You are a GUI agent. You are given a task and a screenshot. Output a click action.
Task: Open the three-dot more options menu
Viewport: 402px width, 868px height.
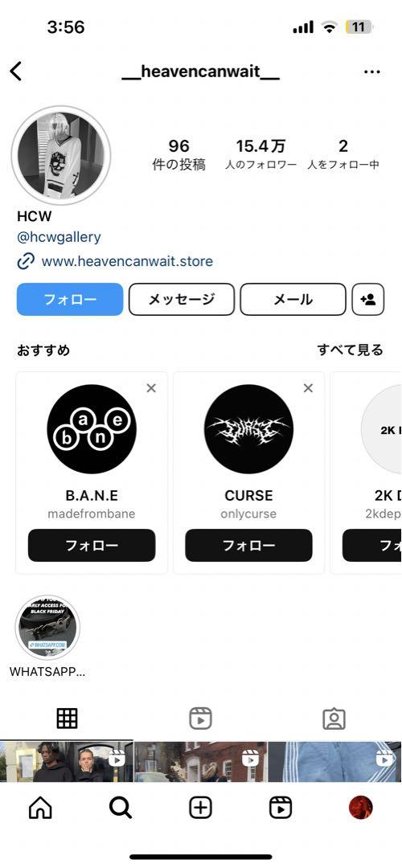372,72
